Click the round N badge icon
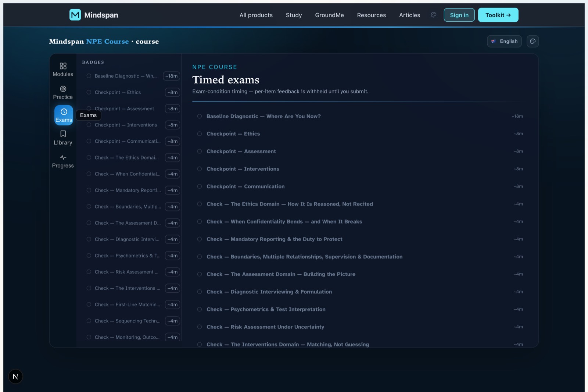The height and width of the screenshot is (392, 588). click(x=15, y=377)
